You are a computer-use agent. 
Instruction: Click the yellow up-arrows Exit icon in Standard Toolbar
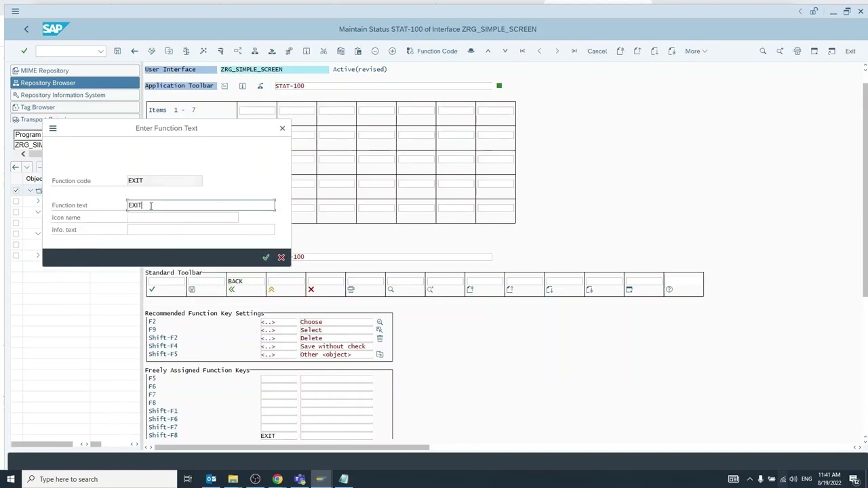(271, 289)
